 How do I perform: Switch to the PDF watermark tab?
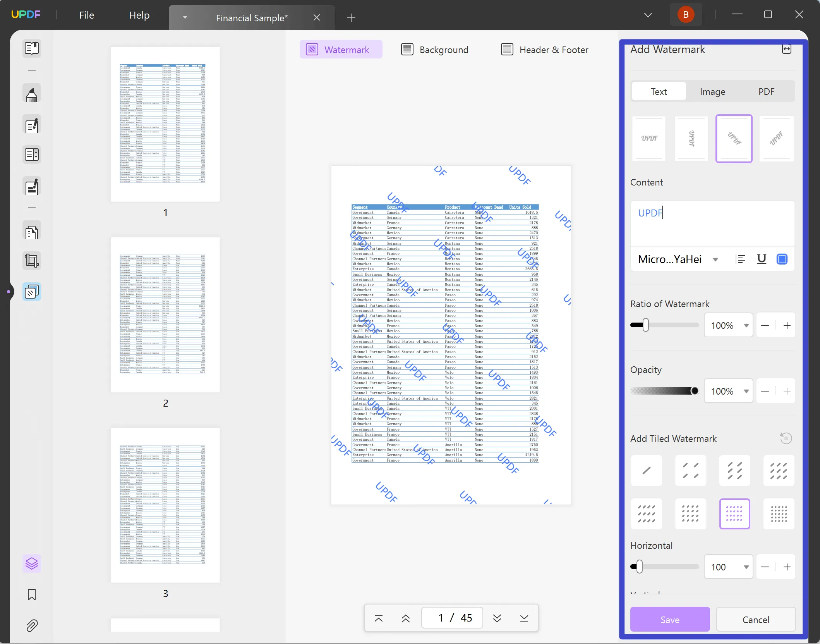[767, 91]
